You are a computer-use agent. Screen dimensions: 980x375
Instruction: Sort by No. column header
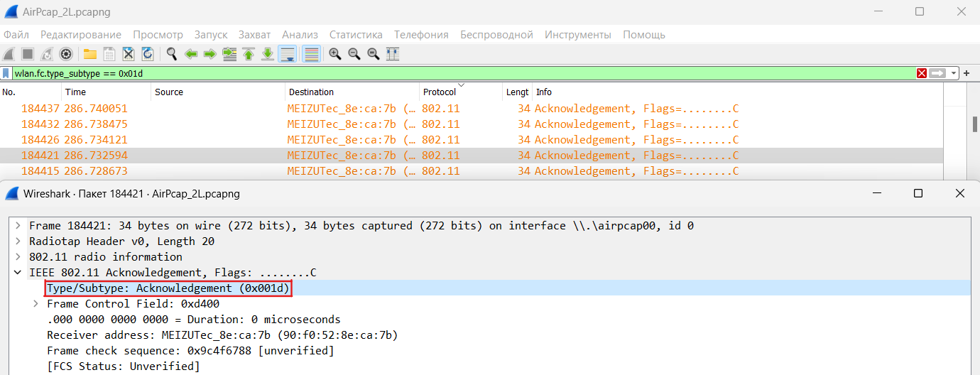(31, 92)
